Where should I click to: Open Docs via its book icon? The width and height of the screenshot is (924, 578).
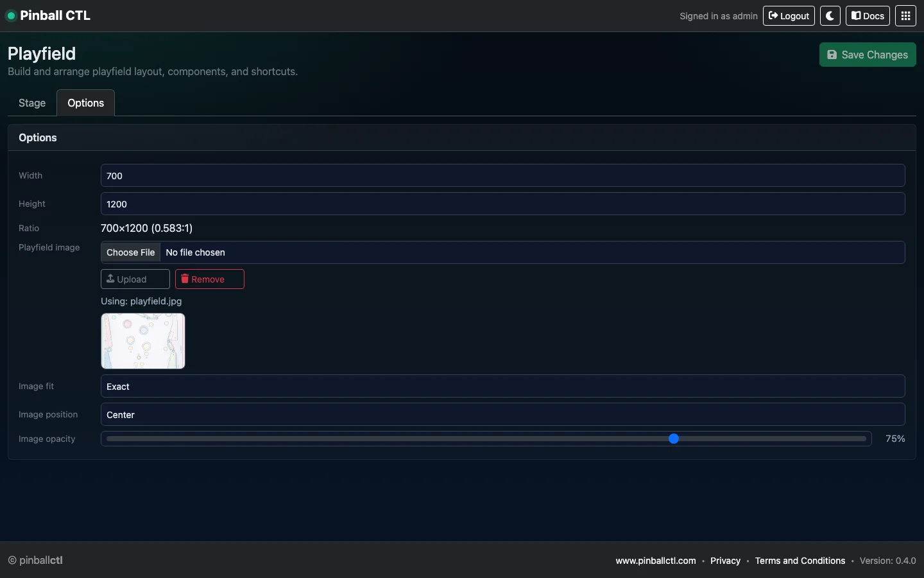[x=855, y=15]
